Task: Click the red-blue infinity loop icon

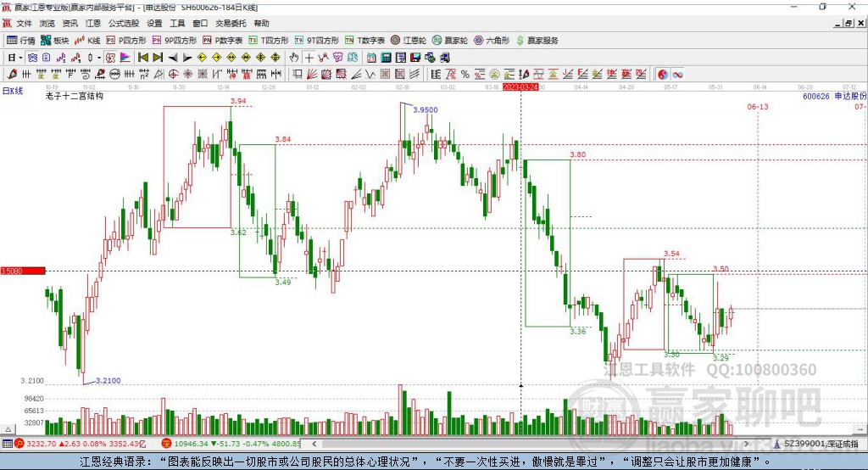Action: (x=677, y=75)
